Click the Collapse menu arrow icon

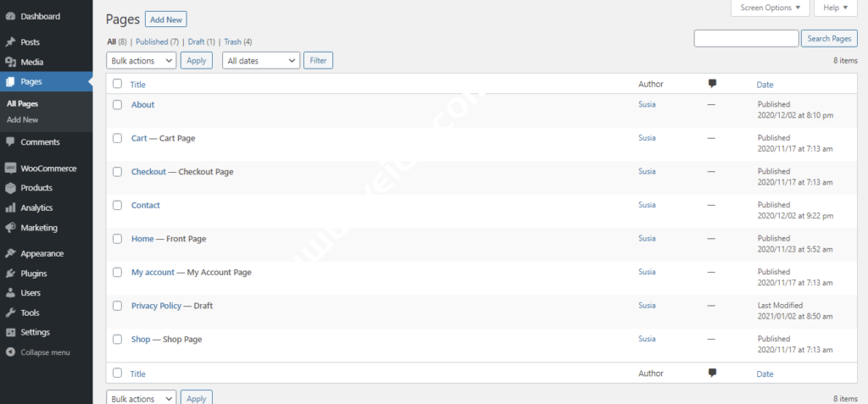click(x=10, y=352)
